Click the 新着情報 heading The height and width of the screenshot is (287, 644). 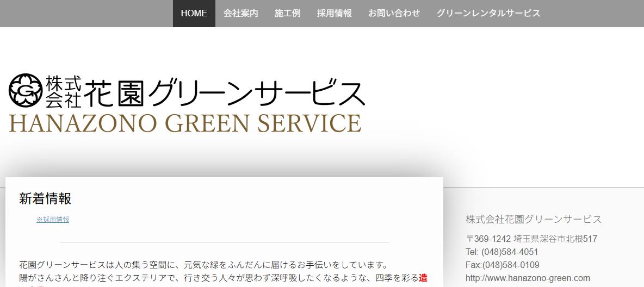pyautogui.click(x=45, y=199)
